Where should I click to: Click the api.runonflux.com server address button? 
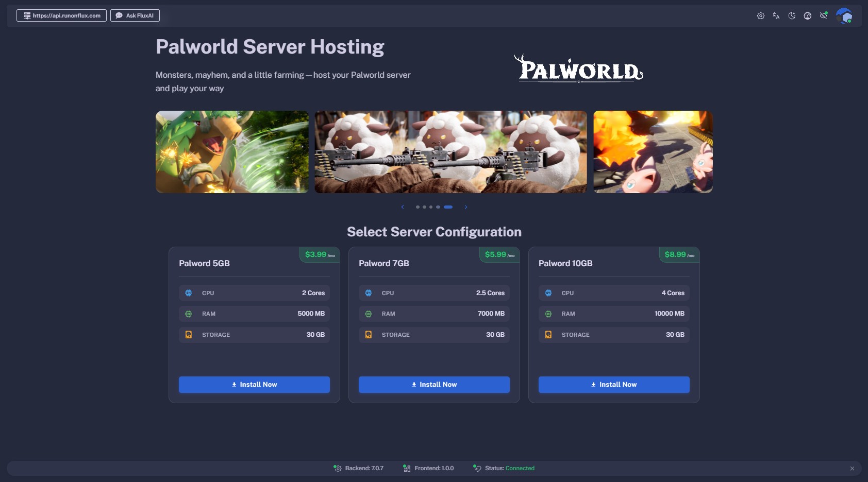pos(61,15)
